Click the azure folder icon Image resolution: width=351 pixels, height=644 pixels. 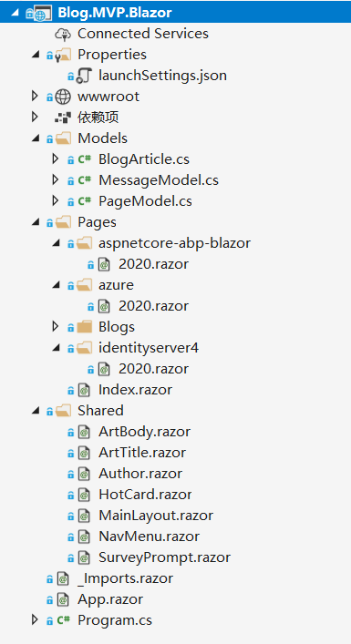coord(84,285)
